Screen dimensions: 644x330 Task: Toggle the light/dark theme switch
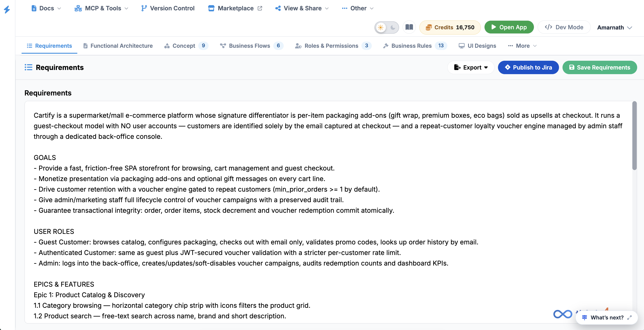coord(387,27)
